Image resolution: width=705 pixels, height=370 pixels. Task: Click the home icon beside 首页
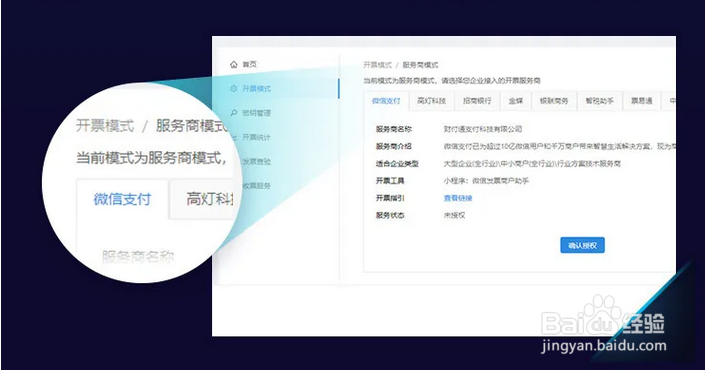tap(233, 65)
